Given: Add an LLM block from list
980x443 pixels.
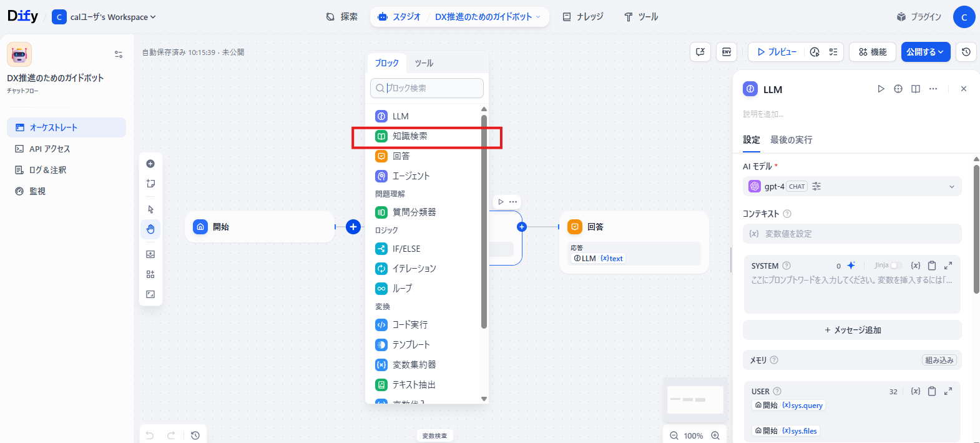Looking at the screenshot, I should 426,116.
